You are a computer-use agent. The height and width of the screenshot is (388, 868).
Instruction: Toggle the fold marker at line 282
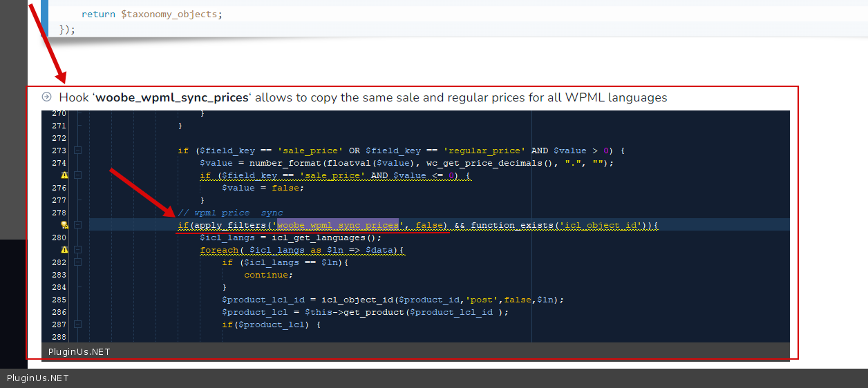click(x=78, y=262)
